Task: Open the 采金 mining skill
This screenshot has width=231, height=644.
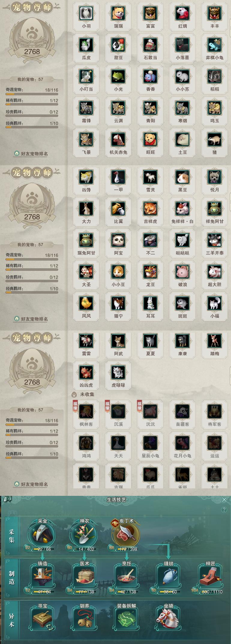Action: click(42, 535)
